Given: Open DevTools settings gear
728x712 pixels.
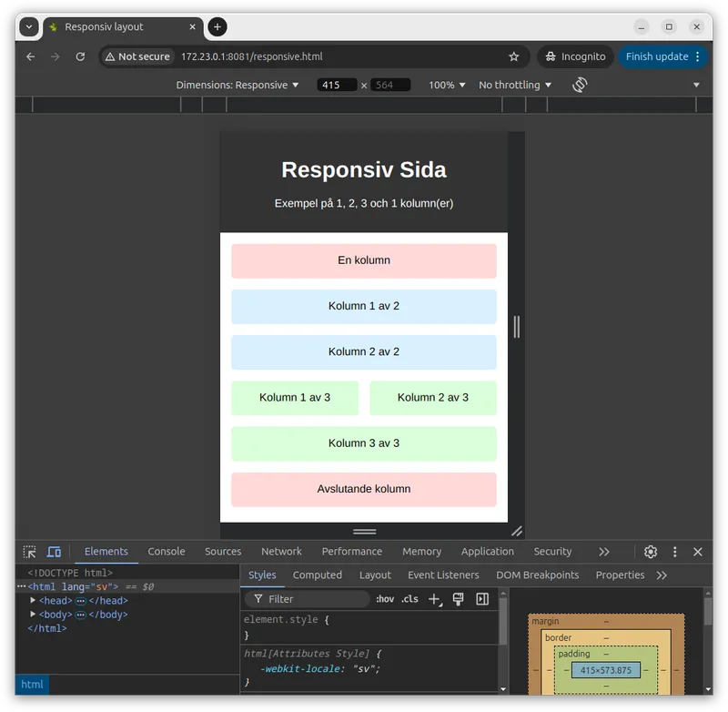Looking at the screenshot, I should pos(651,552).
